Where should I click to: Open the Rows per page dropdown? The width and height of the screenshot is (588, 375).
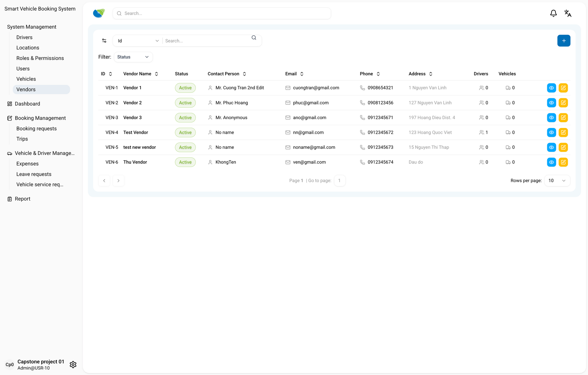[x=557, y=181]
